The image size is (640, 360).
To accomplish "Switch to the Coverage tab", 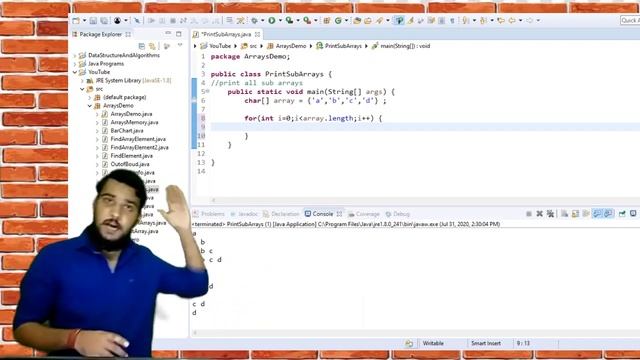I will point(364,214).
